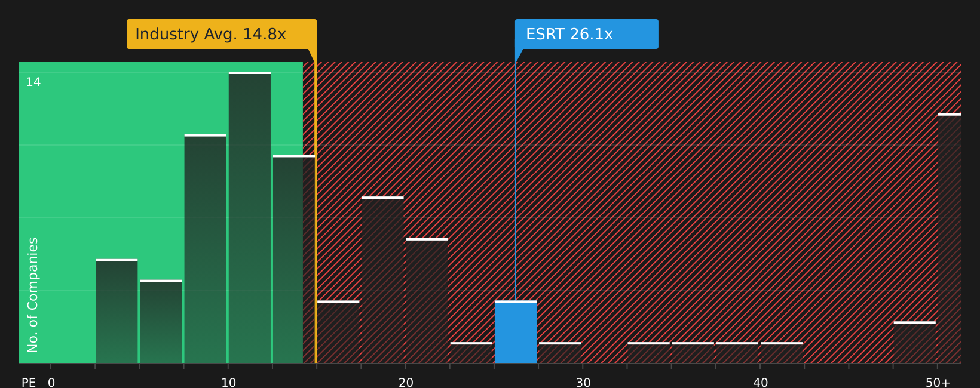Click the tallest bar at PE 10-12.5
The image size is (980, 388).
click(250, 217)
